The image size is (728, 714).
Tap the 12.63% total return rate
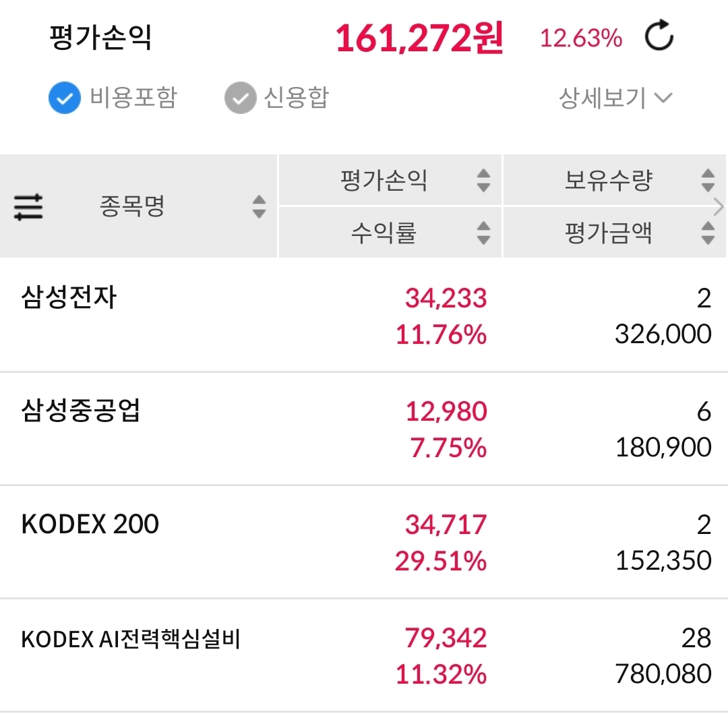(x=581, y=38)
